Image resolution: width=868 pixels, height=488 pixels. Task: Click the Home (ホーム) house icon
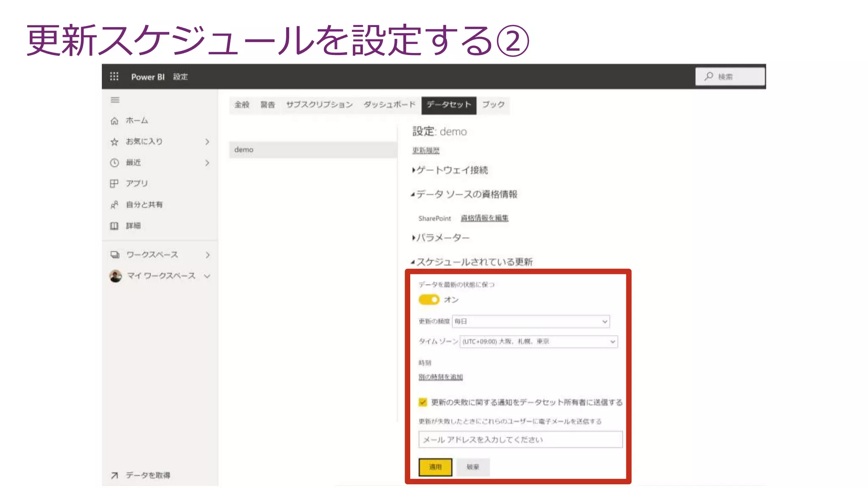(114, 121)
